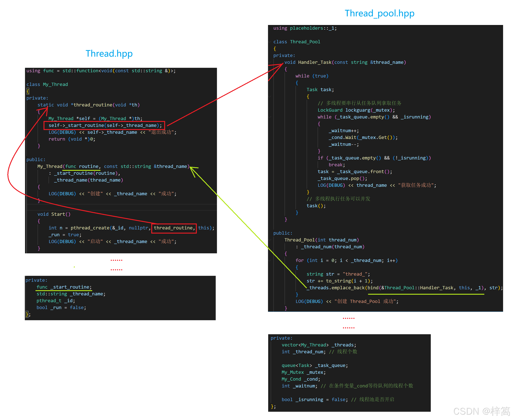Click the Thread_pool.hpp title

[x=379, y=13]
